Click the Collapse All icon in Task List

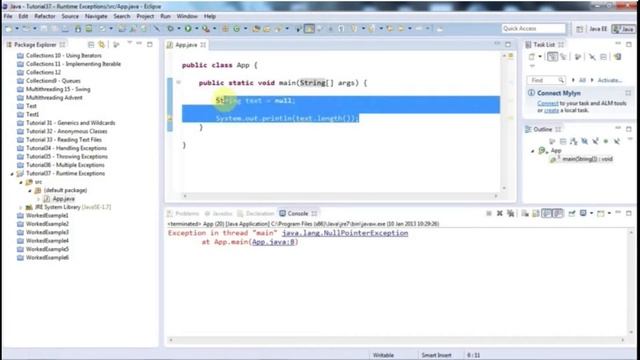pyautogui.click(x=604, y=57)
